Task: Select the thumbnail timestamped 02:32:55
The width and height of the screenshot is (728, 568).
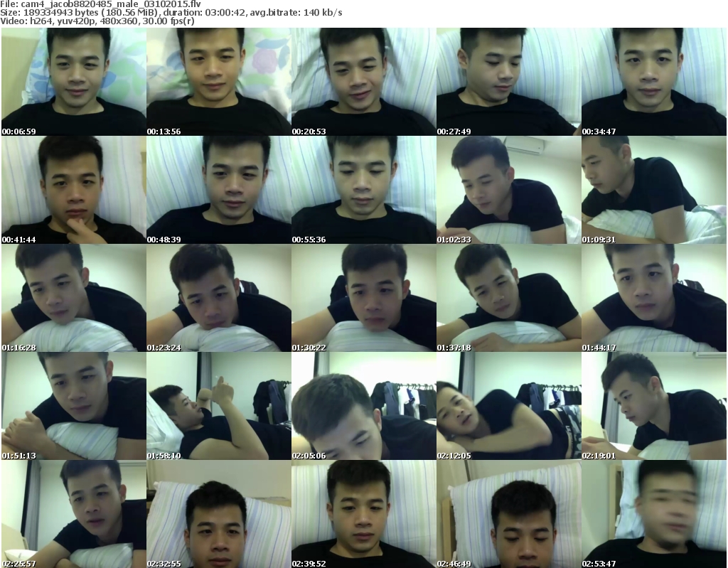Action: (x=219, y=514)
